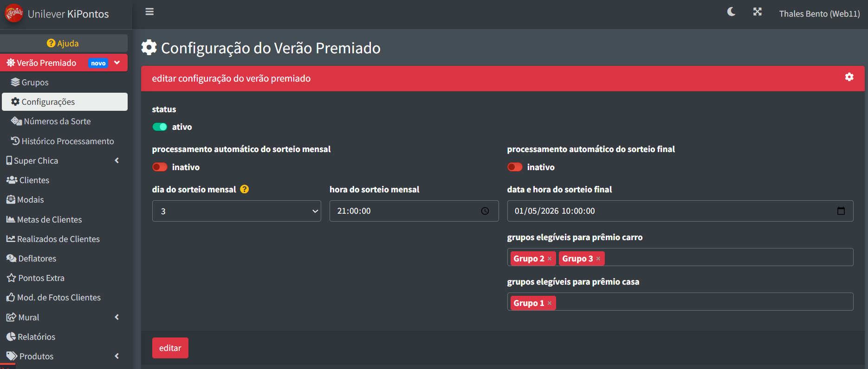Image resolution: width=868 pixels, height=369 pixels.
Task: Click help icon beside dia do sorteio mensal
Action: (245, 189)
